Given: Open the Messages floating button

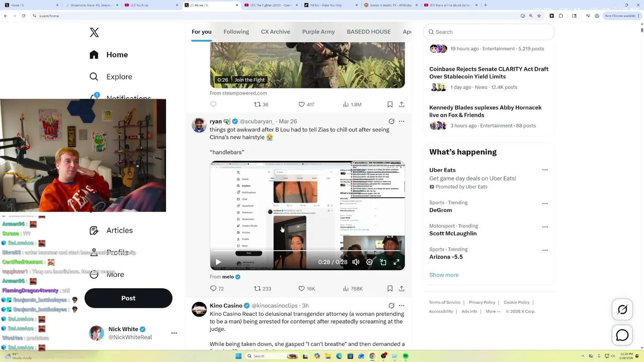Looking at the screenshot, I should [x=622, y=335].
